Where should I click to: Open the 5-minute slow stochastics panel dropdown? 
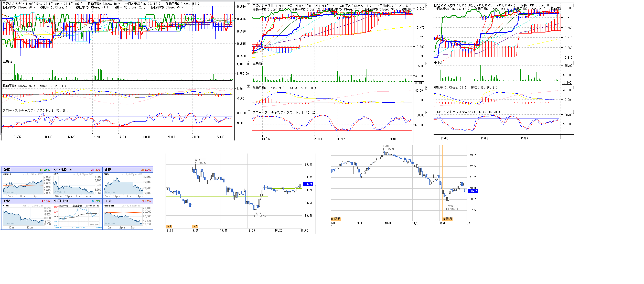[248, 111]
